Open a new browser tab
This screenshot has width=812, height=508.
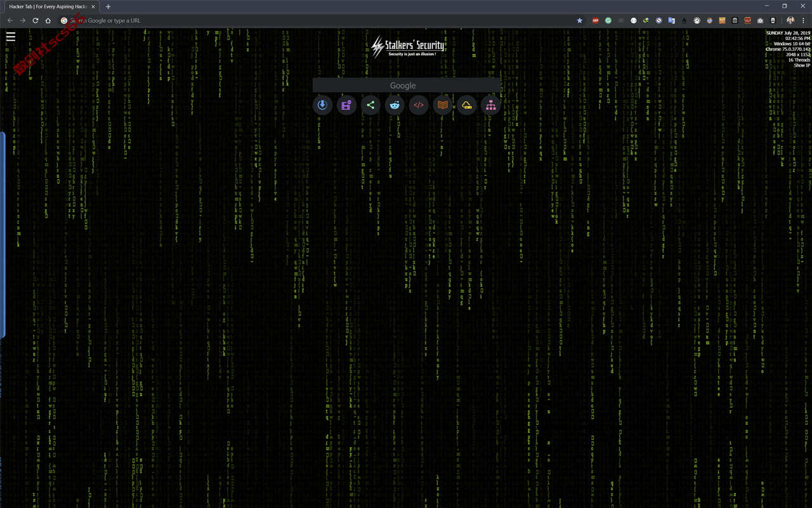point(108,6)
